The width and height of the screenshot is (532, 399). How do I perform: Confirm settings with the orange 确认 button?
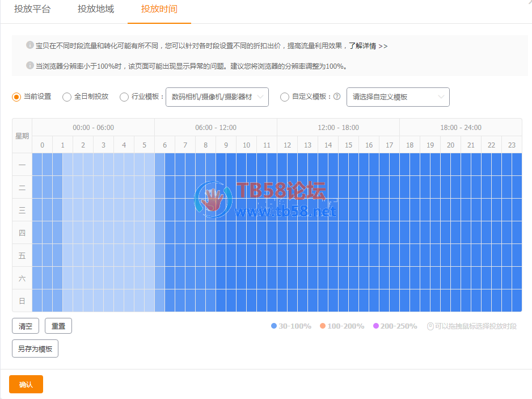26,384
